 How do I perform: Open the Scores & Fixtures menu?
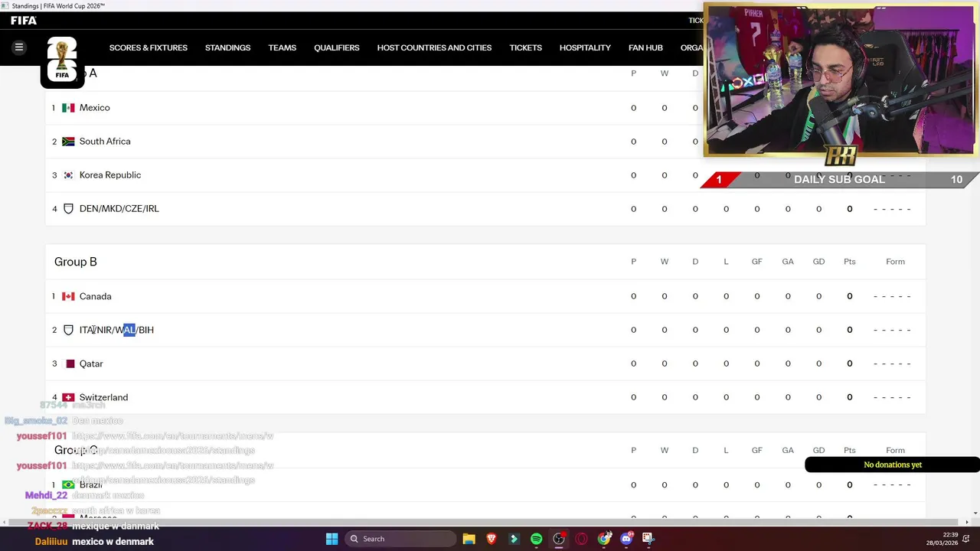click(149, 47)
